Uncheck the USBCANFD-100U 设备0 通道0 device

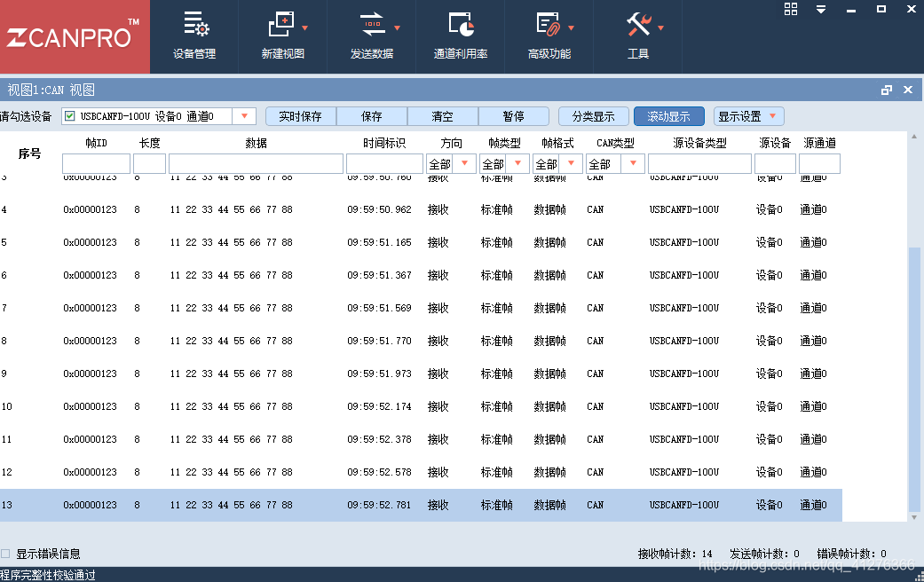click(x=68, y=115)
